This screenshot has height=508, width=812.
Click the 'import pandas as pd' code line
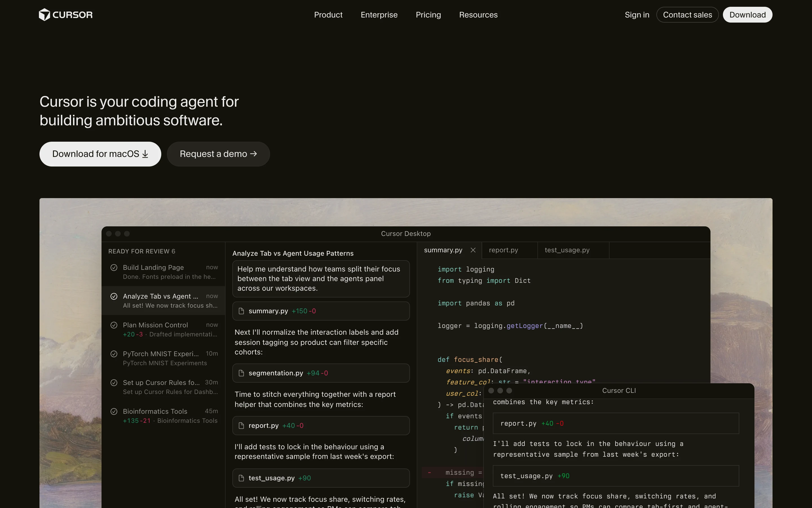click(x=476, y=303)
